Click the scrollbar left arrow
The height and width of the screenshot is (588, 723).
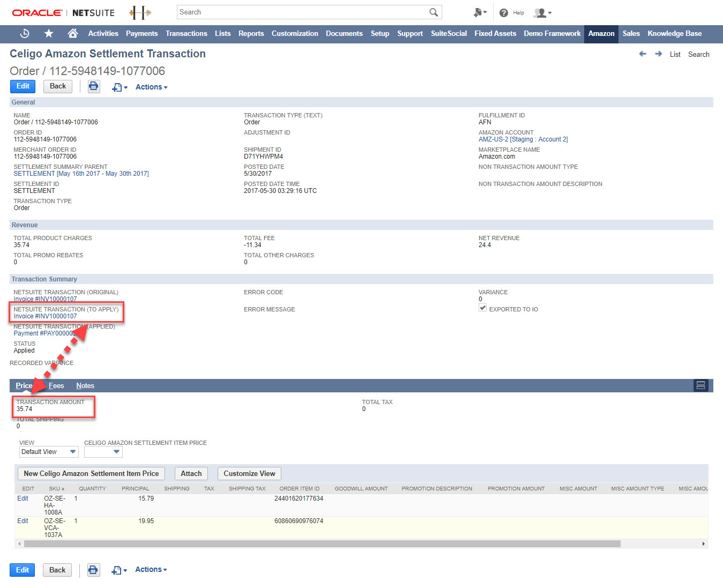tap(19, 544)
